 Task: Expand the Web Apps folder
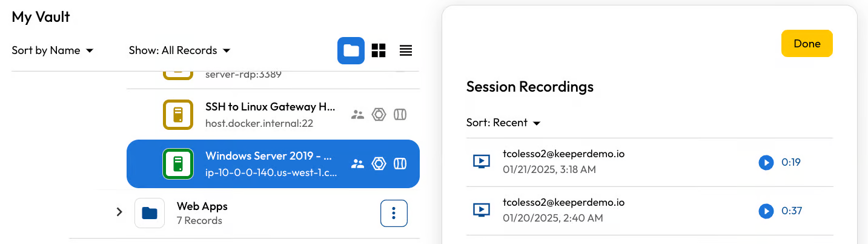pos(119,212)
